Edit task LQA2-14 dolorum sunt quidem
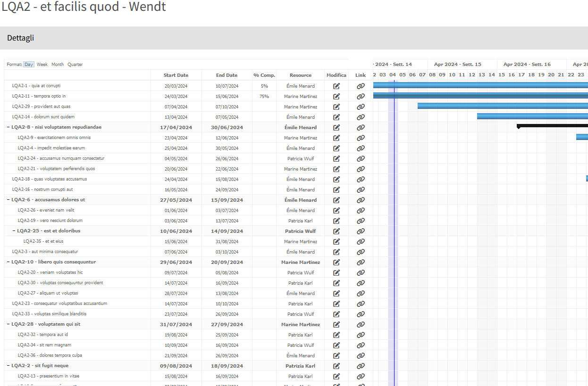 point(336,117)
